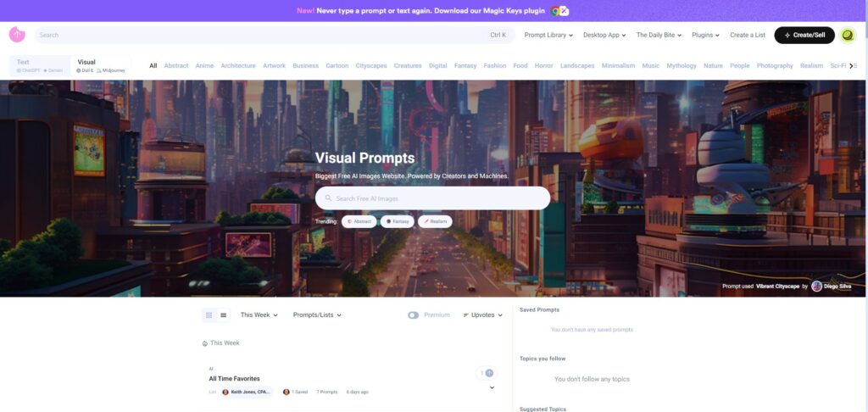868x412 pixels.
Task: Switch to the Text prompts tab
Action: point(40,66)
